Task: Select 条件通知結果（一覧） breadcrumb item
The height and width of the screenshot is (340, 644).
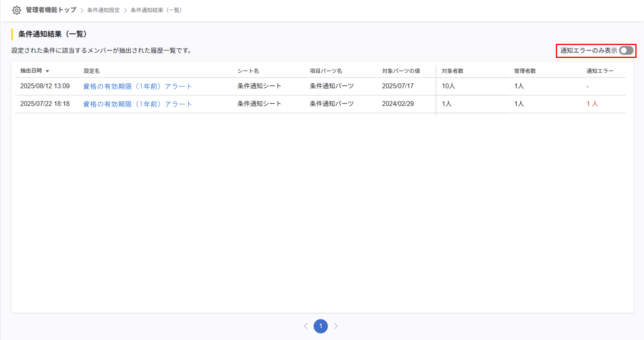Action: [156, 10]
